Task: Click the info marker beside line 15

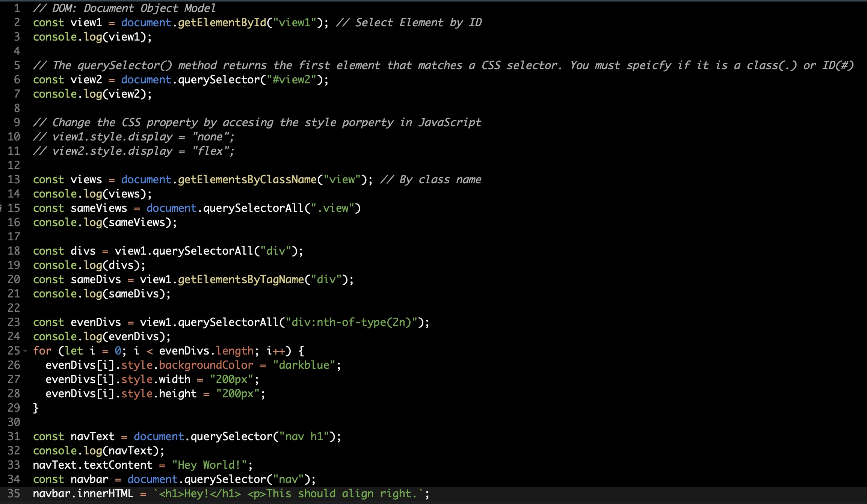Action: (1, 208)
